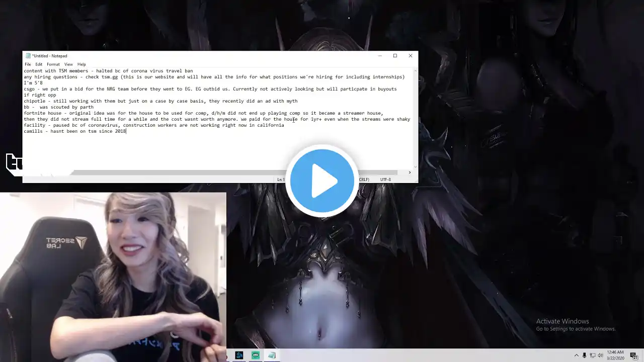Click the scroll-right arrow in Notepad
This screenshot has width=644, height=362.
(x=410, y=172)
